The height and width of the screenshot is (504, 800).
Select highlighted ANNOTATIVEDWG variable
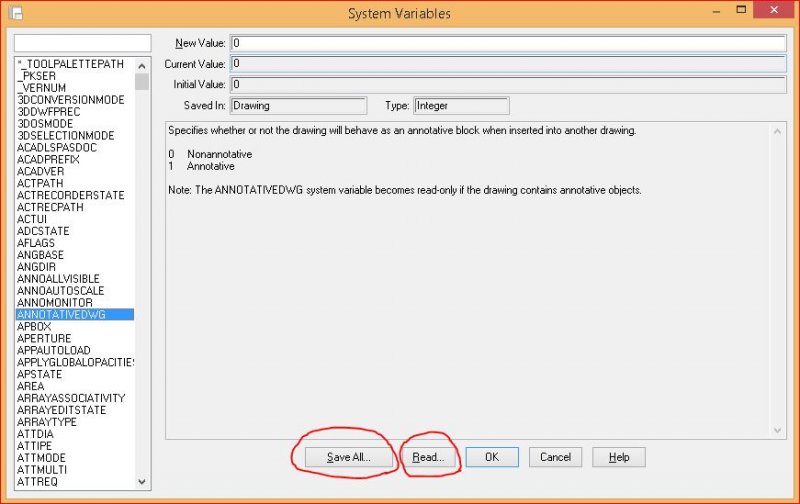coord(74,315)
